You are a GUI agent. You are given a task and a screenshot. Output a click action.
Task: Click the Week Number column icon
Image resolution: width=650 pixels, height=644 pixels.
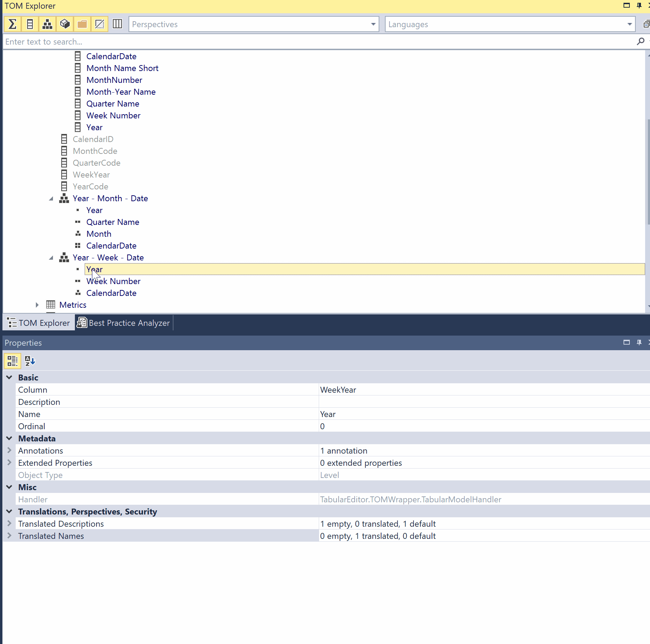[x=78, y=116]
